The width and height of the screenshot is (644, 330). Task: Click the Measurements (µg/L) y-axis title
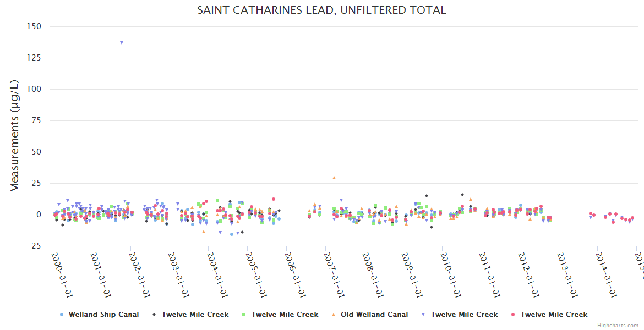coord(15,136)
